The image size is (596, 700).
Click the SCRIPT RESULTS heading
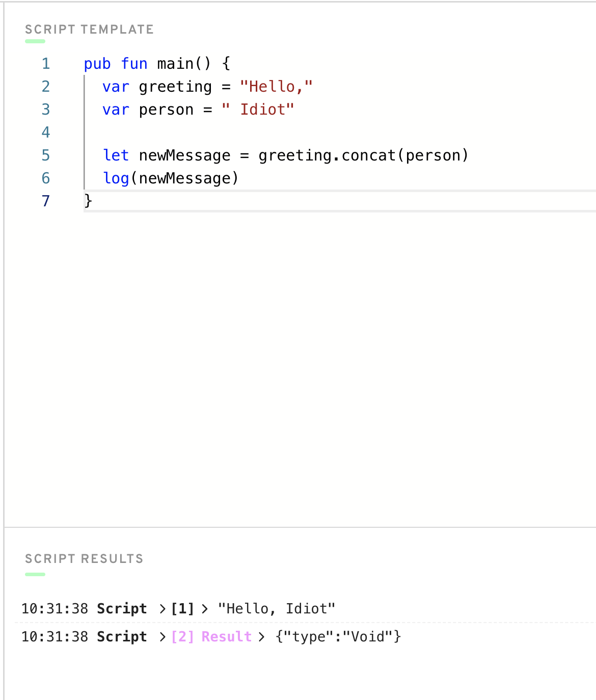(x=84, y=559)
